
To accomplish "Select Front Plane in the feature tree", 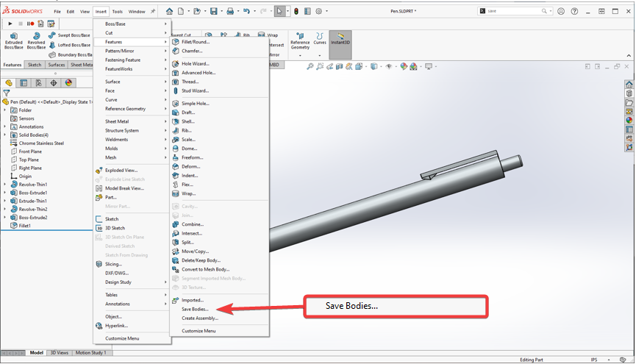I will tap(30, 151).
